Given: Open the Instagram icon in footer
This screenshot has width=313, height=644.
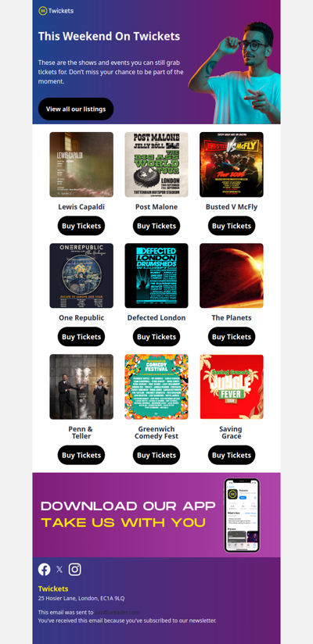Looking at the screenshot, I should (75, 569).
